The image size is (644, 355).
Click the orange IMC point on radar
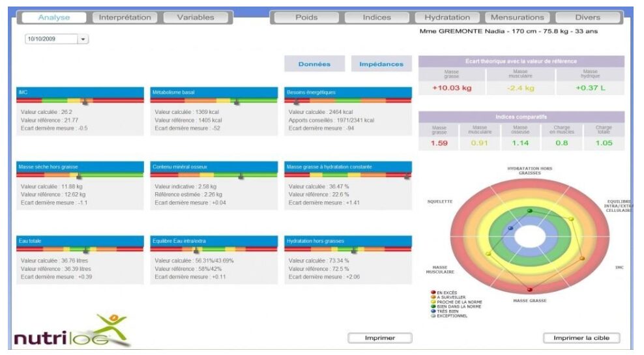click(582, 259)
